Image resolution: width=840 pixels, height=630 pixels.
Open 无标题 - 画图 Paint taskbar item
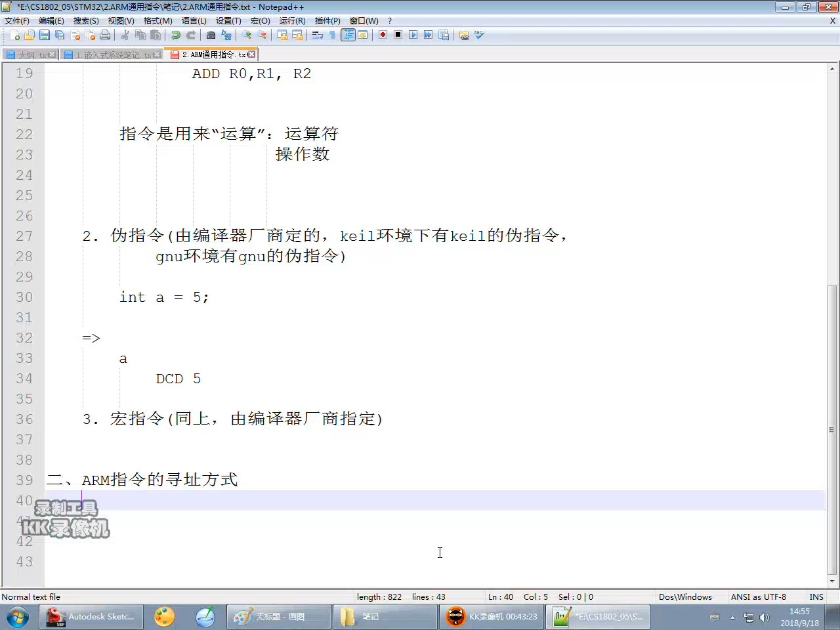tap(279, 617)
